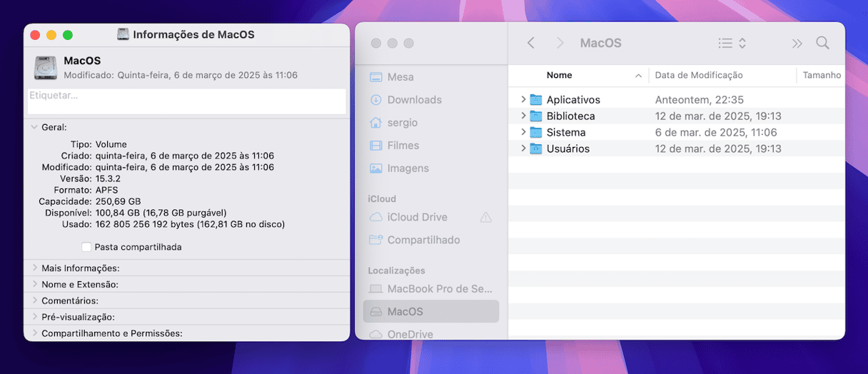Expand Comentários section
868x374 pixels.
click(34, 300)
